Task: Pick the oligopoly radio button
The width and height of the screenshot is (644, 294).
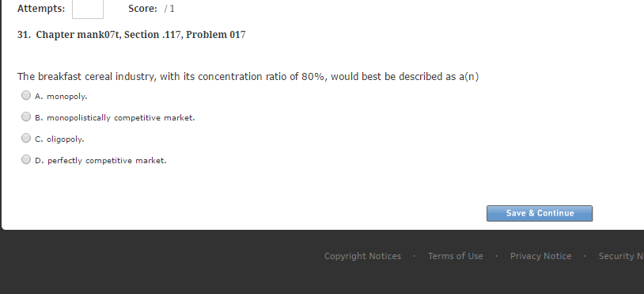Action: point(26,138)
